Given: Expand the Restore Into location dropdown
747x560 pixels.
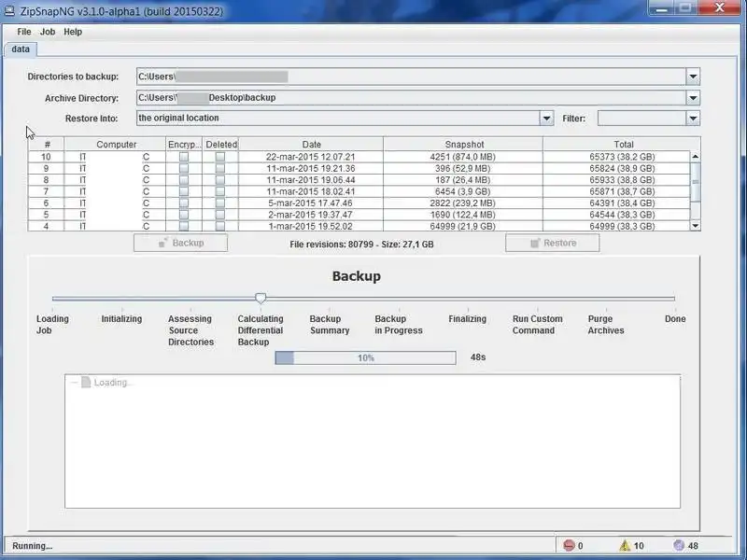Looking at the screenshot, I should pyautogui.click(x=546, y=118).
